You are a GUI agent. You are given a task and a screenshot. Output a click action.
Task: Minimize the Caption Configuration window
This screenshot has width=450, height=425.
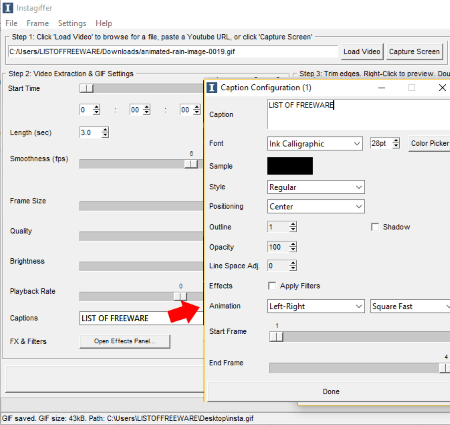tap(382, 88)
